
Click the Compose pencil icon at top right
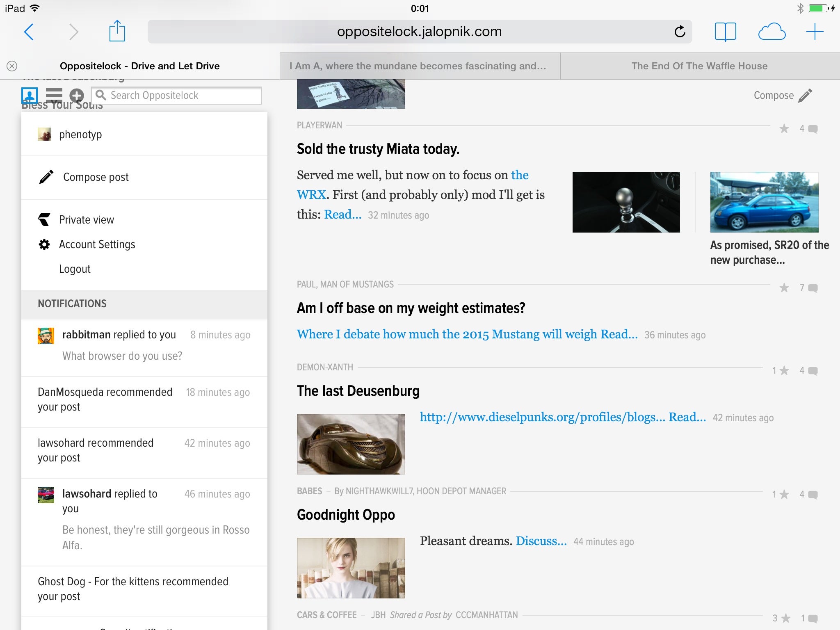pyautogui.click(x=805, y=96)
